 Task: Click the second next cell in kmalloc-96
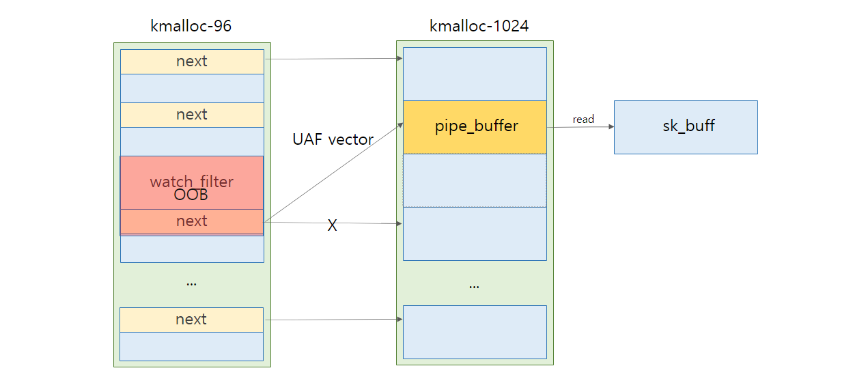click(192, 115)
